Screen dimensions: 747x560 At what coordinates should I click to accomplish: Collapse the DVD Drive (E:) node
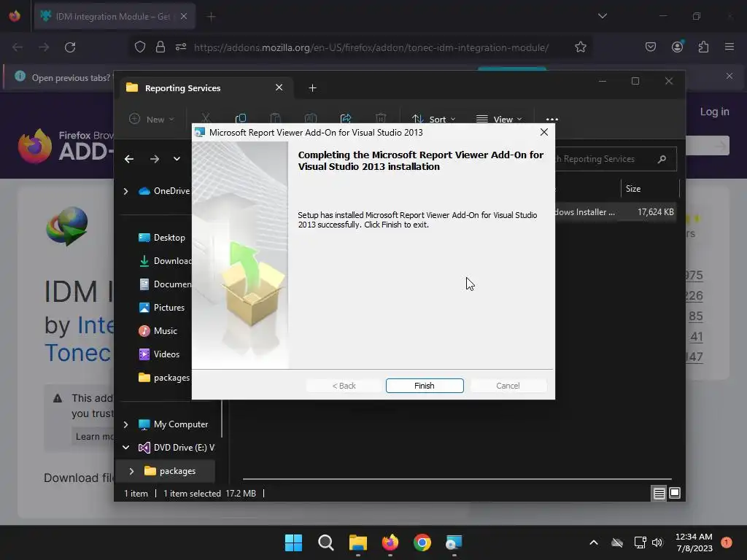pos(125,448)
